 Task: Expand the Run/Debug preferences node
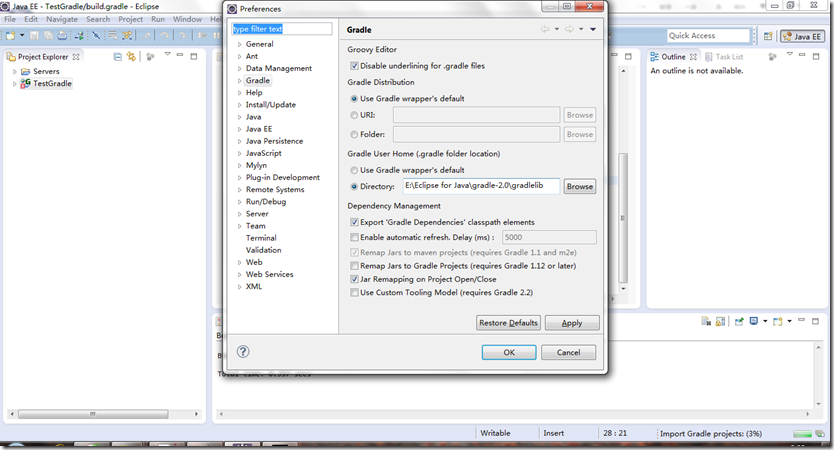coord(239,202)
